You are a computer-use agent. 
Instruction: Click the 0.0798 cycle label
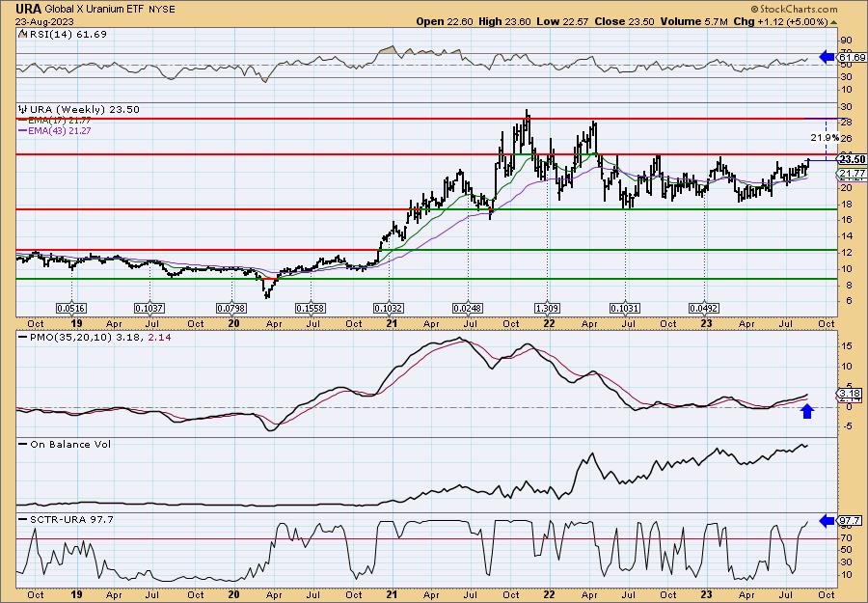coord(231,308)
